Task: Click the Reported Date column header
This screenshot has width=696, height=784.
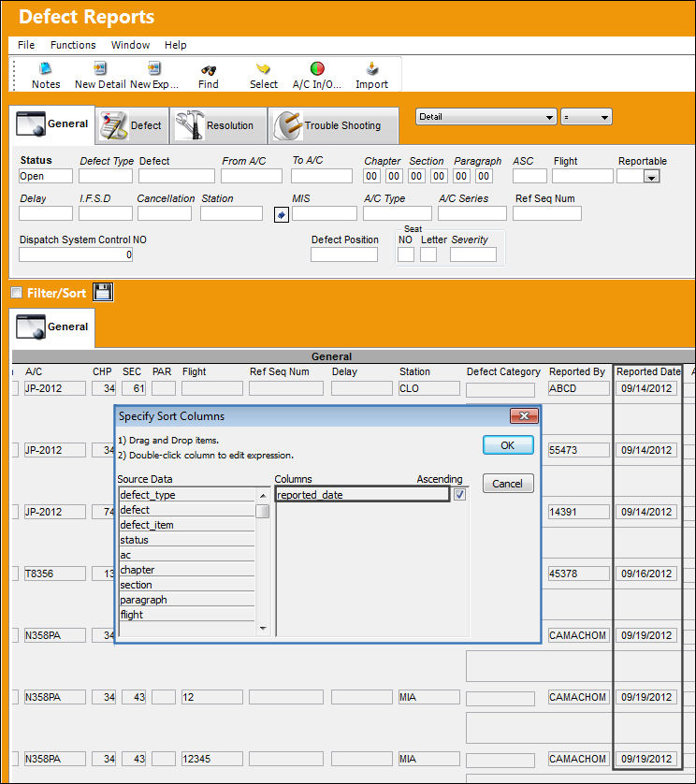Action: [648, 372]
